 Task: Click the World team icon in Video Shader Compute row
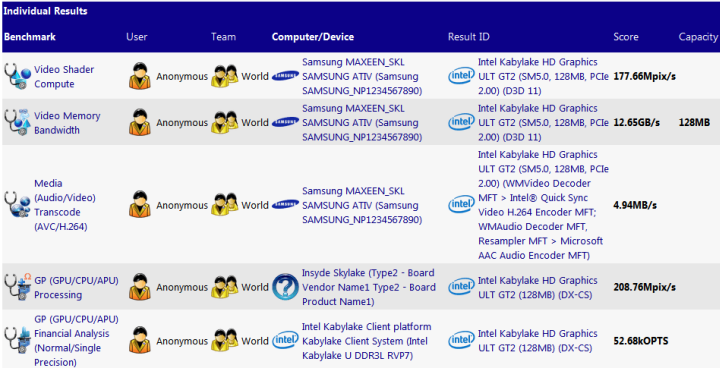pos(225,76)
